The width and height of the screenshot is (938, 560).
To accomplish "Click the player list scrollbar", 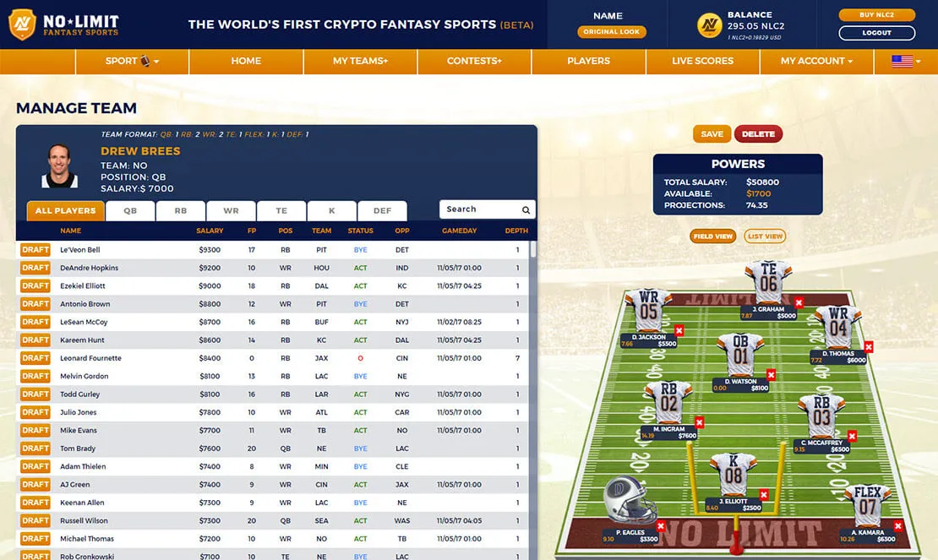I will click(532, 249).
